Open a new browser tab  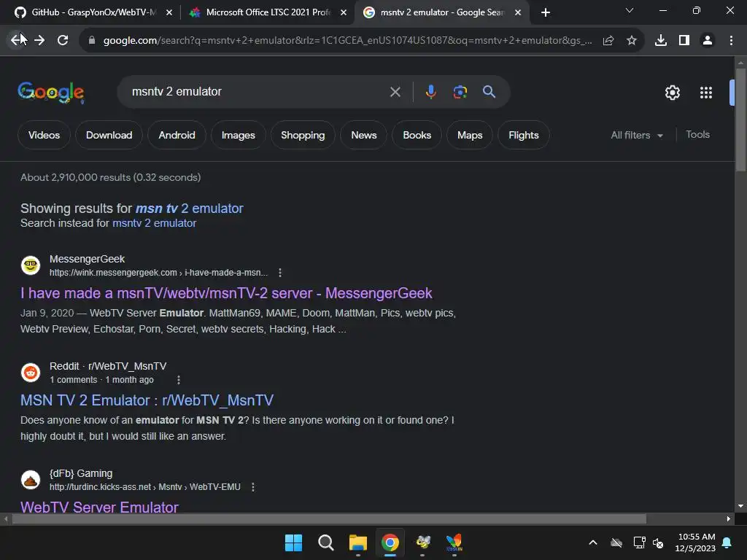click(546, 12)
